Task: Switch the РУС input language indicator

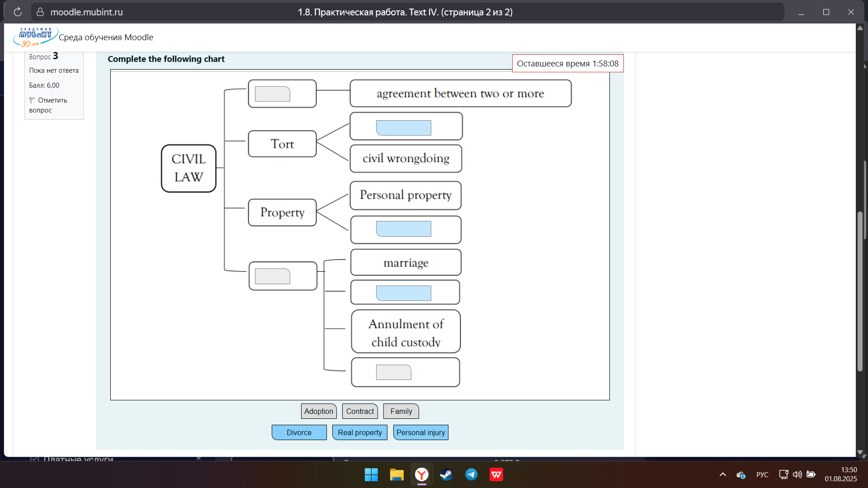Action: pyautogui.click(x=762, y=474)
